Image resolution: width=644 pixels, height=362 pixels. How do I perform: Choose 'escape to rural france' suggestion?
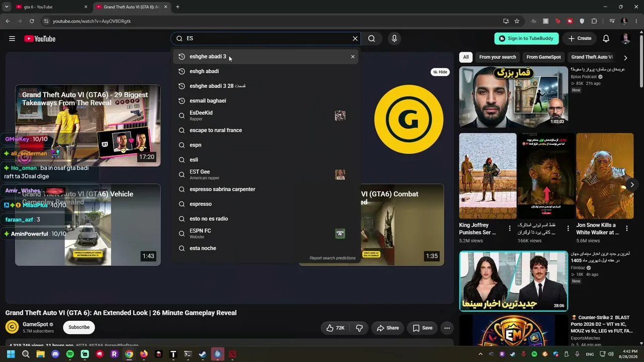coord(266,130)
